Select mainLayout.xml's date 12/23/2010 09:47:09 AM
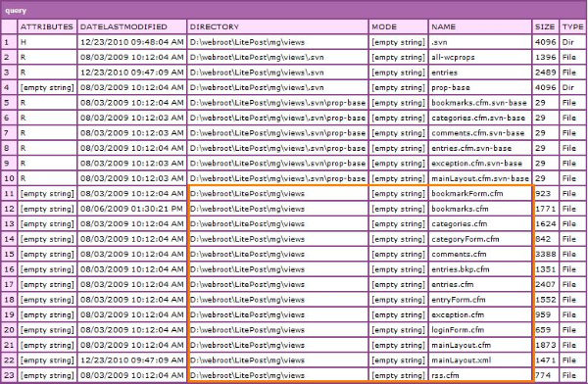The image size is (588, 384). coord(131,360)
